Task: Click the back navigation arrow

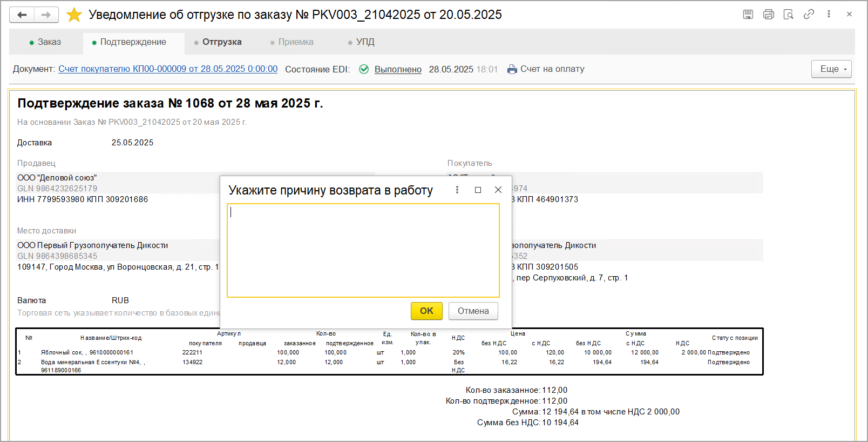Action: (22, 15)
